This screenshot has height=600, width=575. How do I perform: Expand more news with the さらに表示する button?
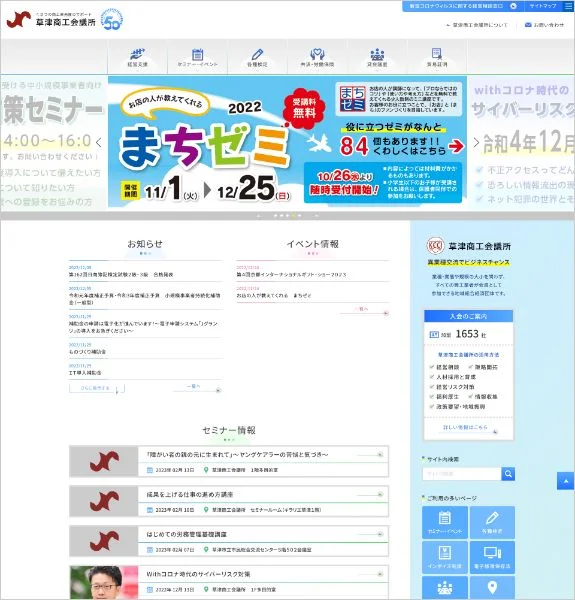pyautogui.click(x=97, y=388)
